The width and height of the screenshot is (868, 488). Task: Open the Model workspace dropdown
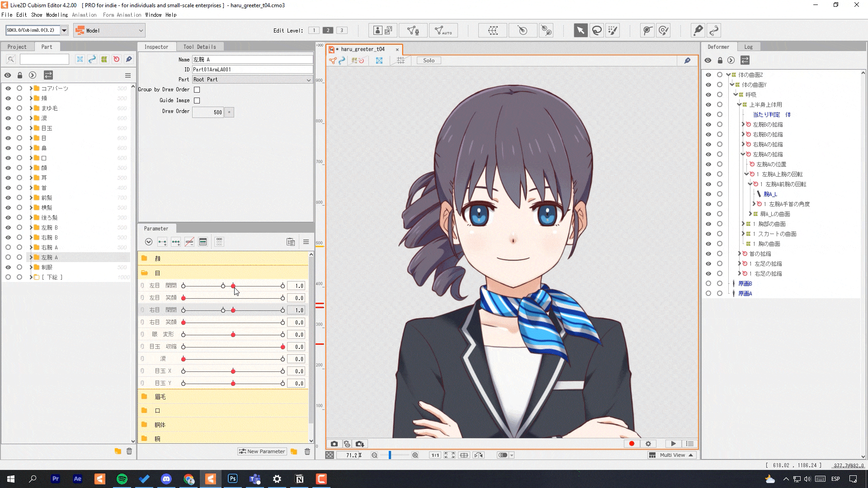coord(109,30)
